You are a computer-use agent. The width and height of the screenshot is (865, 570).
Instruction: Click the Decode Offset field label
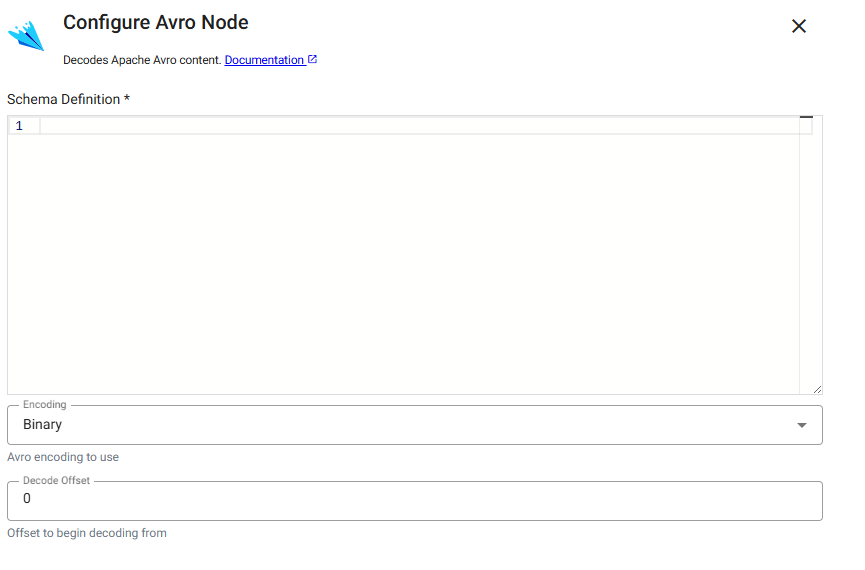56,481
